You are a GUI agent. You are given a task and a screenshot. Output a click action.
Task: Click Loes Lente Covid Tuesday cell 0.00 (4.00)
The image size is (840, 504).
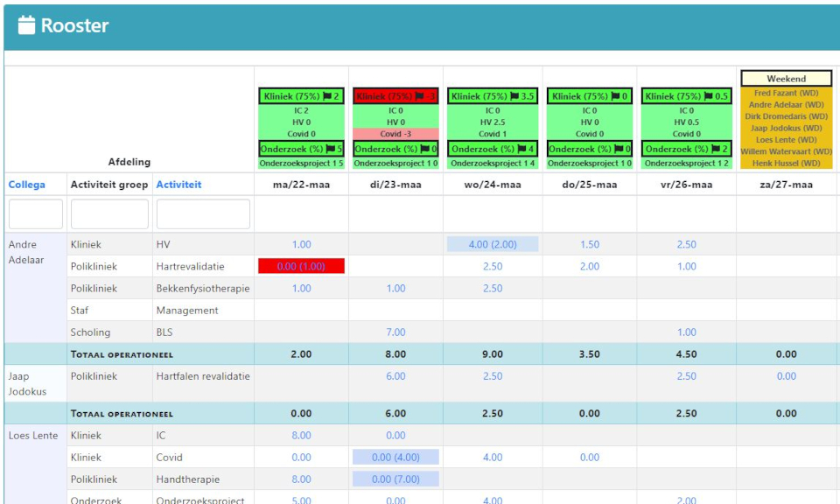[x=395, y=457]
